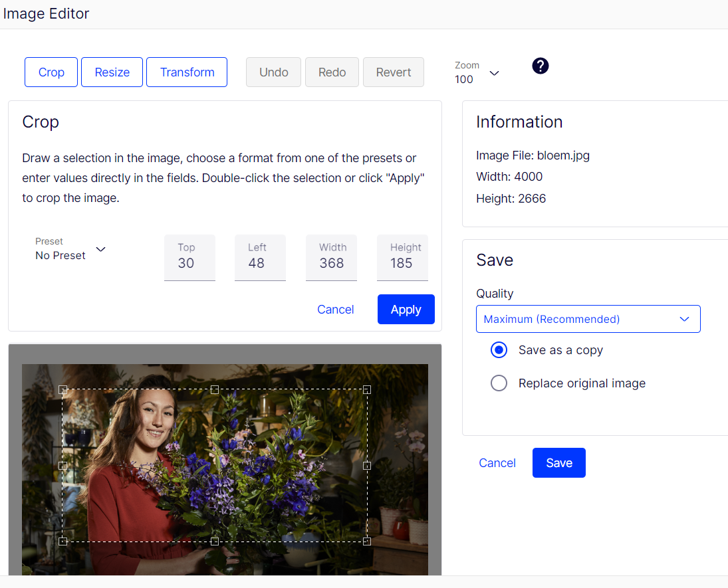Select Replace original image radio button

[499, 383]
